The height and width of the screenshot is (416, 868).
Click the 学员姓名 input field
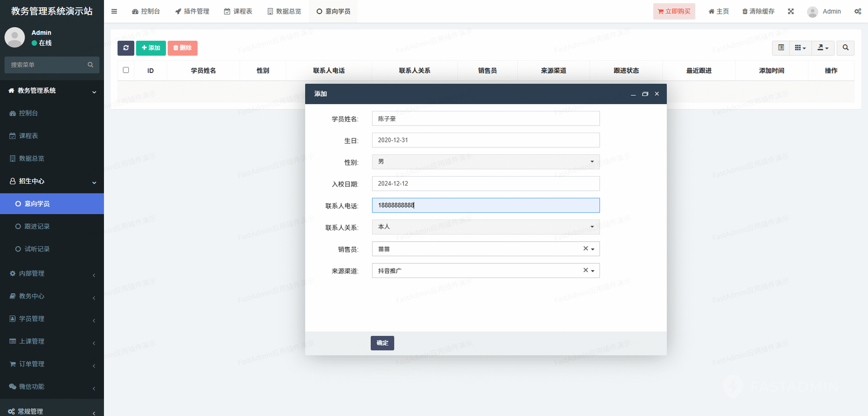pyautogui.click(x=485, y=119)
